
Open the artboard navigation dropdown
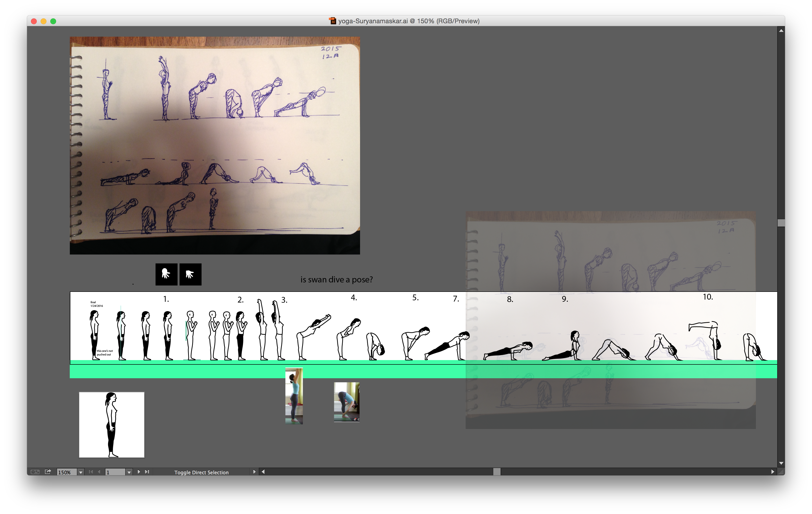(129, 472)
